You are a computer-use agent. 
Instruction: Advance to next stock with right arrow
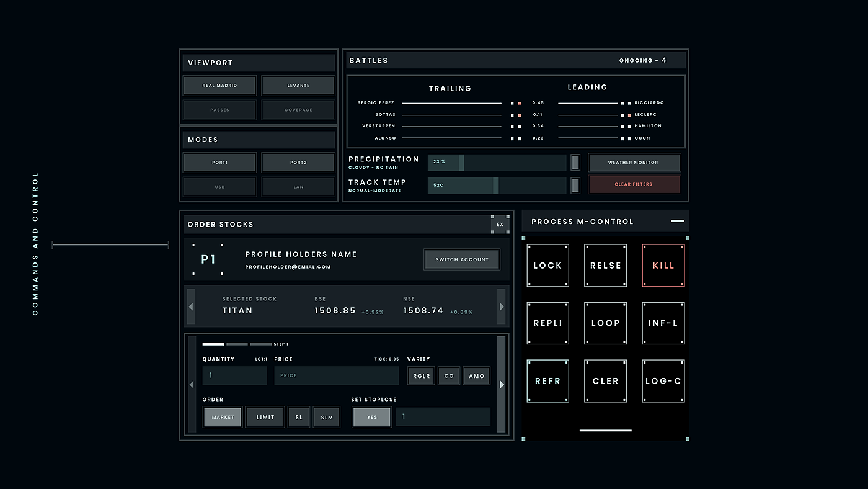pyautogui.click(x=502, y=307)
